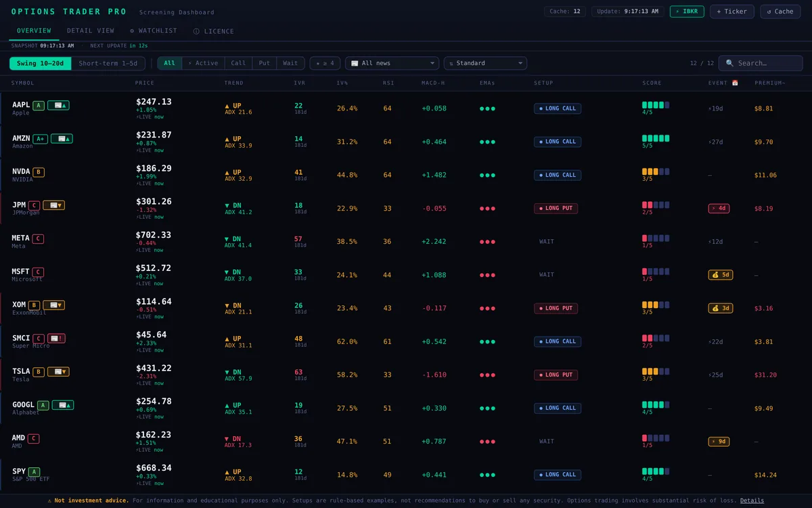Click the EMA dots in the AAPL row
Screen dimensions: 812x508
[487, 108]
